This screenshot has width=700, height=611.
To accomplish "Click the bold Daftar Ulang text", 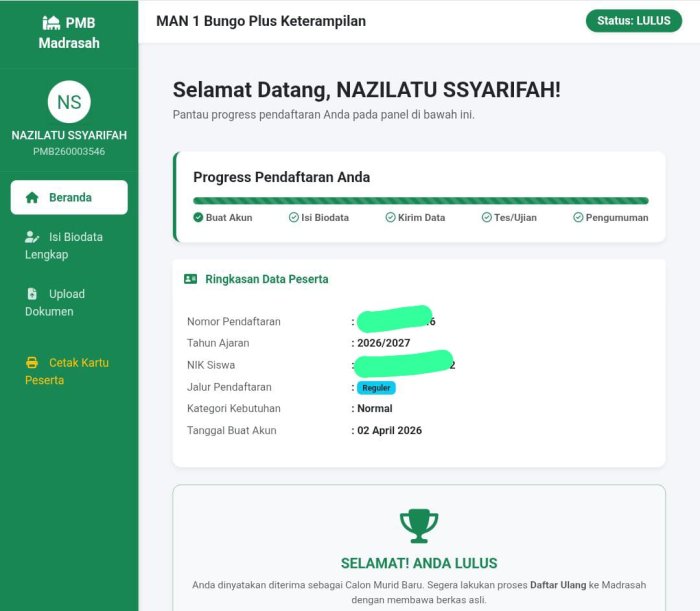I will tap(558, 585).
